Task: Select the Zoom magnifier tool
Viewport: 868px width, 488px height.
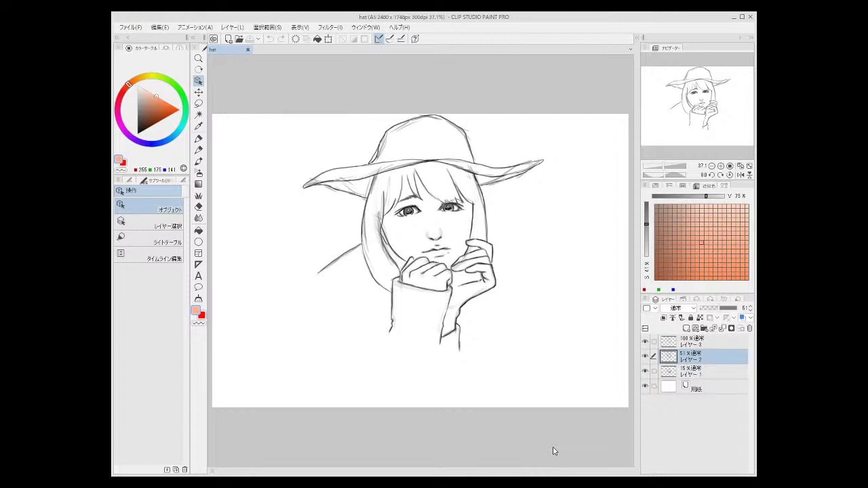Action: tap(199, 58)
